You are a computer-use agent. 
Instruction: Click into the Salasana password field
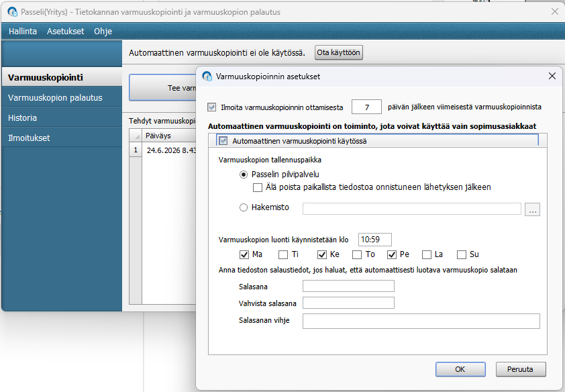[x=348, y=286]
